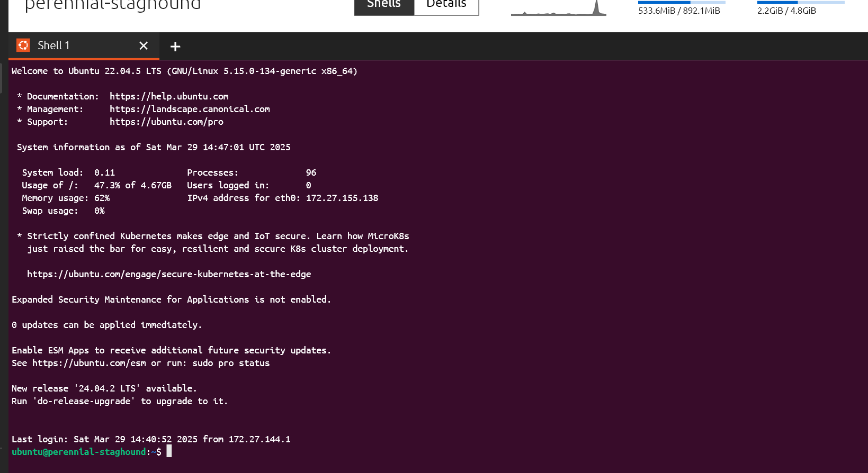Screen dimensions: 868x473
Task: Click the '0 updates can be applied immediately' line
Action: [x=107, y=325]
